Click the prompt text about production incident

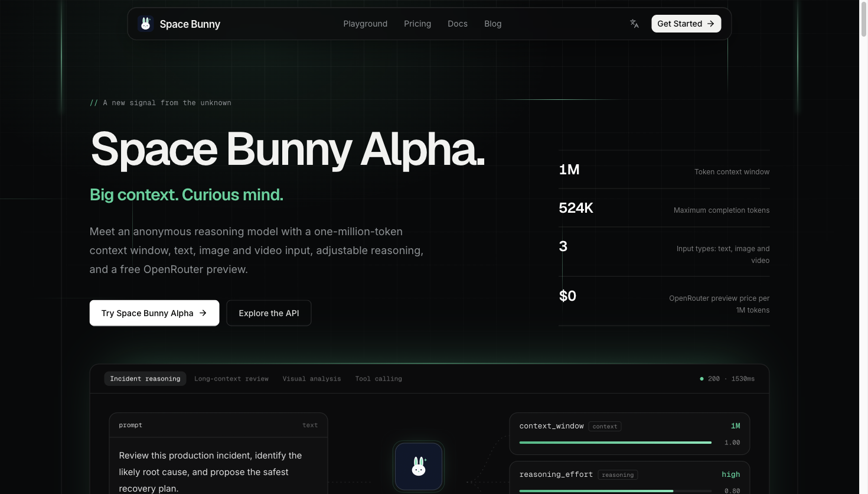click(211, 472)
